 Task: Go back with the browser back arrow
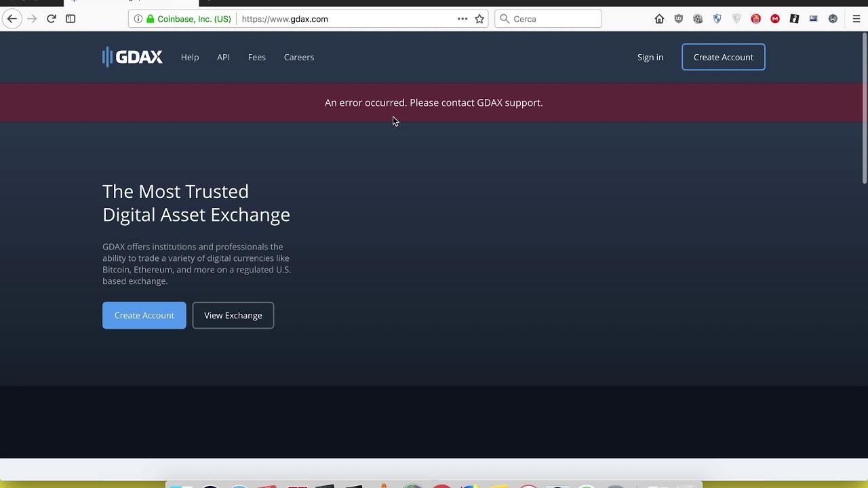12,19
